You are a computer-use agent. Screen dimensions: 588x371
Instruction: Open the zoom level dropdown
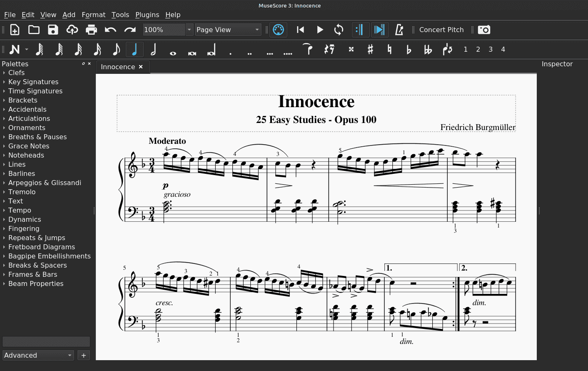point(189,30)
